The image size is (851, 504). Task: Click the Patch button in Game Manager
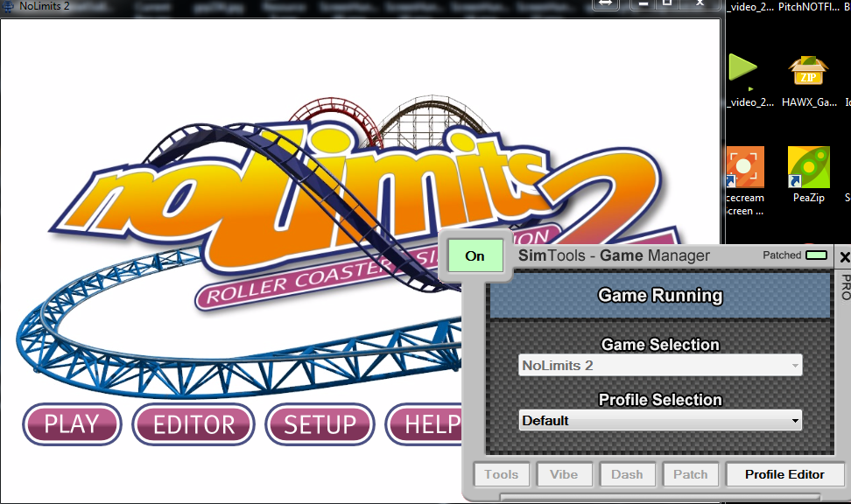click(x=691, y=475)
